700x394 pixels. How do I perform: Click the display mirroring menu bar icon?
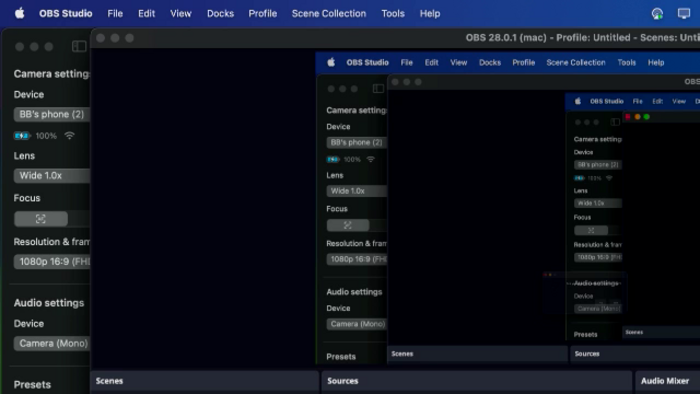(683, 14)
